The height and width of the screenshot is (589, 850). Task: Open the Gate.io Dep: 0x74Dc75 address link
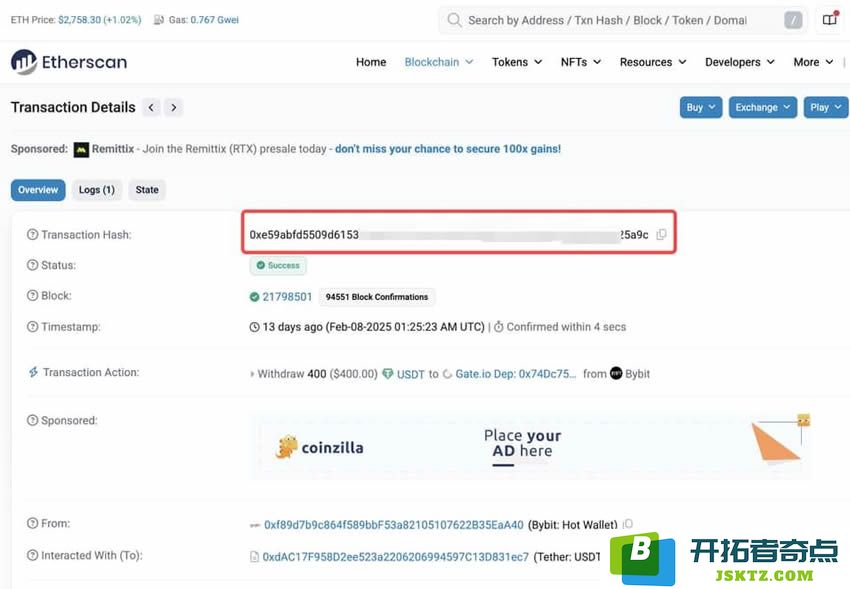point(516,374)
